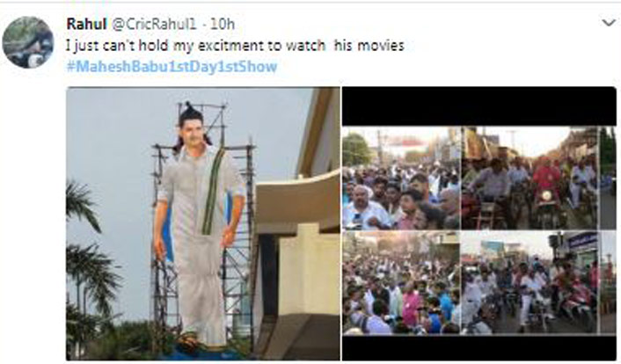This screenshot has height=364, width=621.
Task: View the bottom-left dense crowd photo
Action: (401, 283)
